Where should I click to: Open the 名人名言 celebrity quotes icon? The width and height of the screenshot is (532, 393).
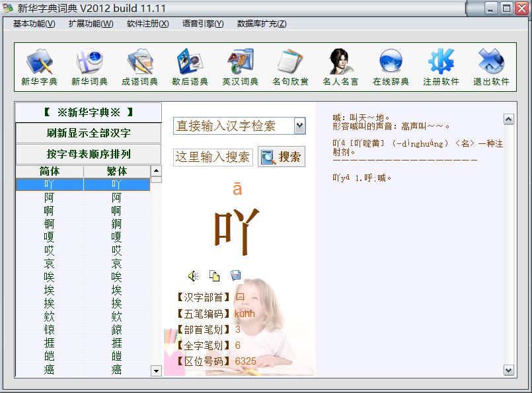(340, 67)
